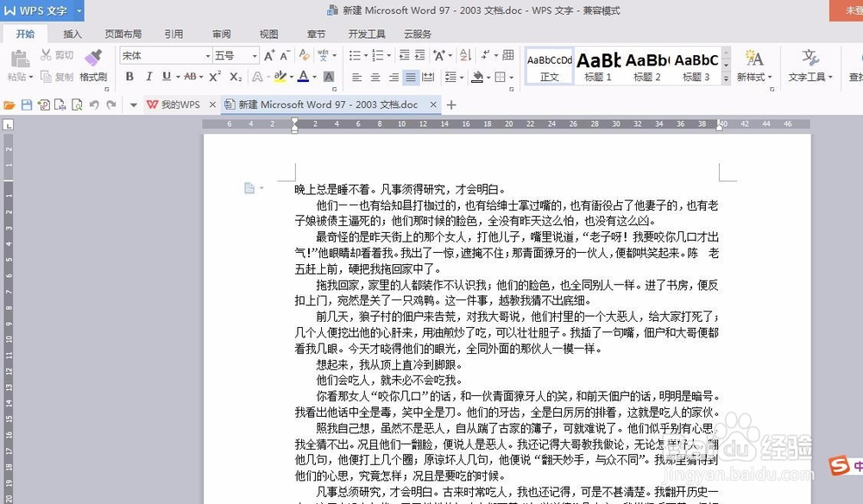The image size is (863, 504).
Task: Switch to the 插入 ribbon tab
Action: (72, 34)
